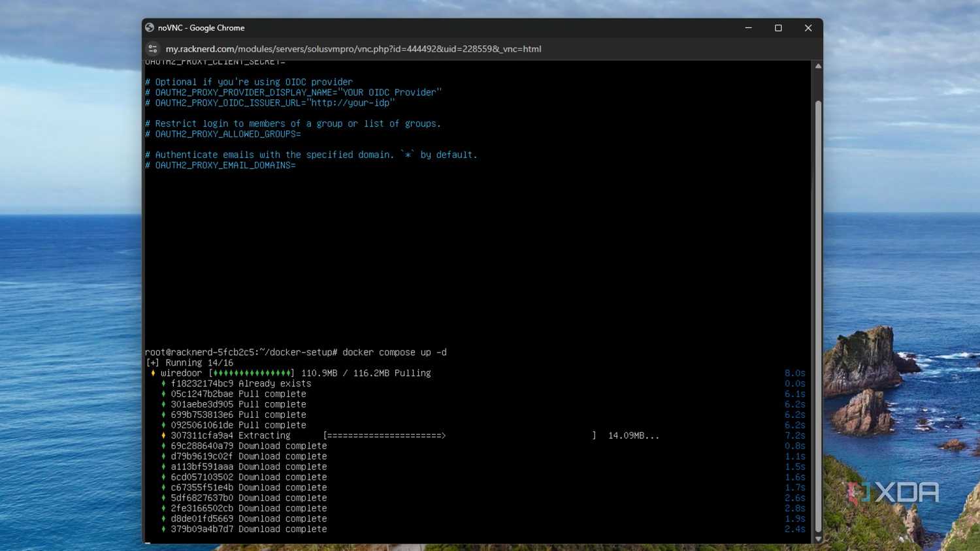Click the '8.0s' timing value for wiredoor
The image size is (980, 551).
(795, 373)
